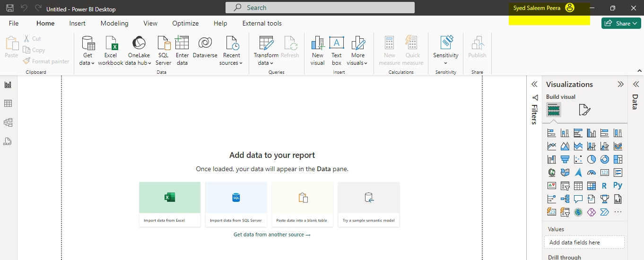This screenshot has height=260, width=644.
Task: Choose the Import data from Excel card
Action: [x=170, y=204]
